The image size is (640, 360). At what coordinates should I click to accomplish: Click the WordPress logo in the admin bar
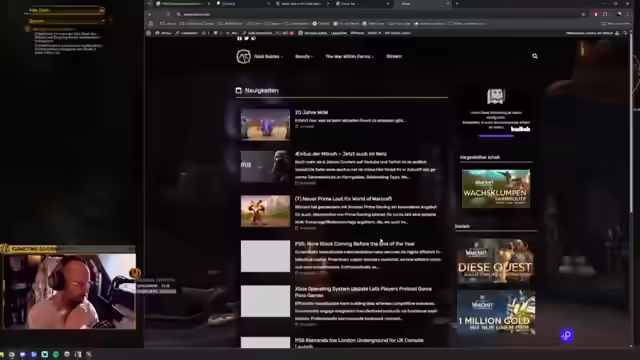(149, 33)
